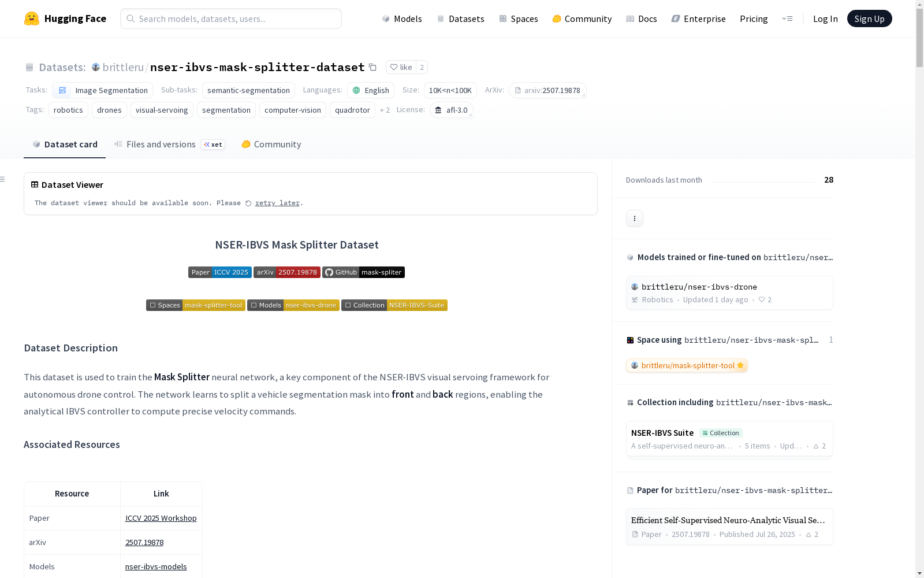The image size is (924, 578).
Task: Open Models in top navigation
Action: [x=402, y=18]
